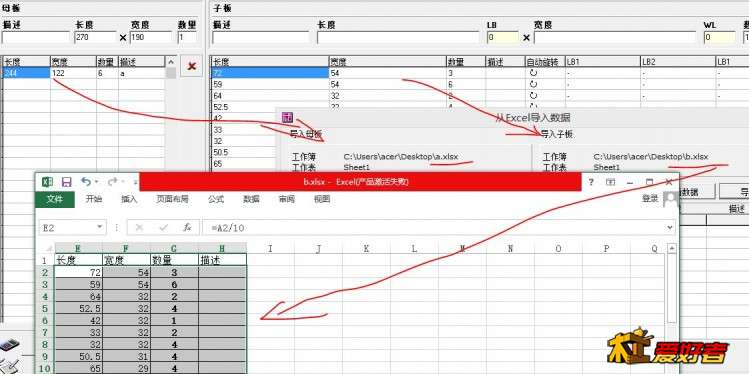Click the fx insert function icon
Viewport: 749px width, 374px height.
pos(188,228)
